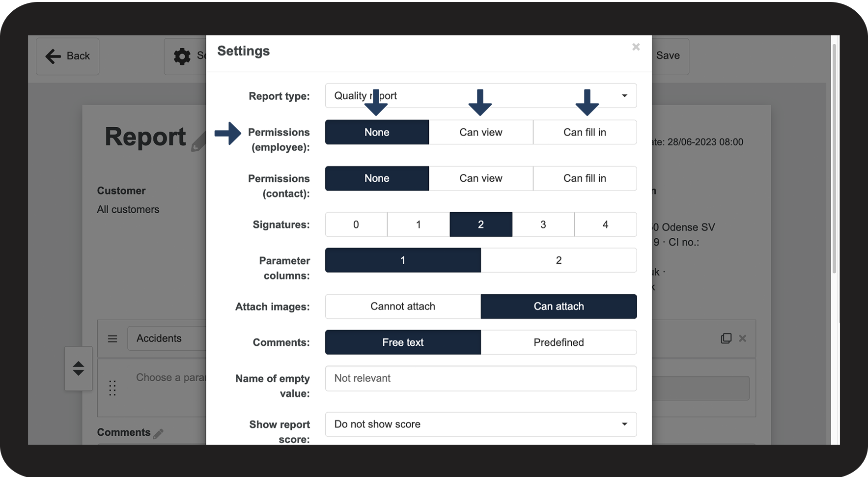Choose 2 signatures
This screenshot has height=477, width=868.
click(x=481, y=224)
